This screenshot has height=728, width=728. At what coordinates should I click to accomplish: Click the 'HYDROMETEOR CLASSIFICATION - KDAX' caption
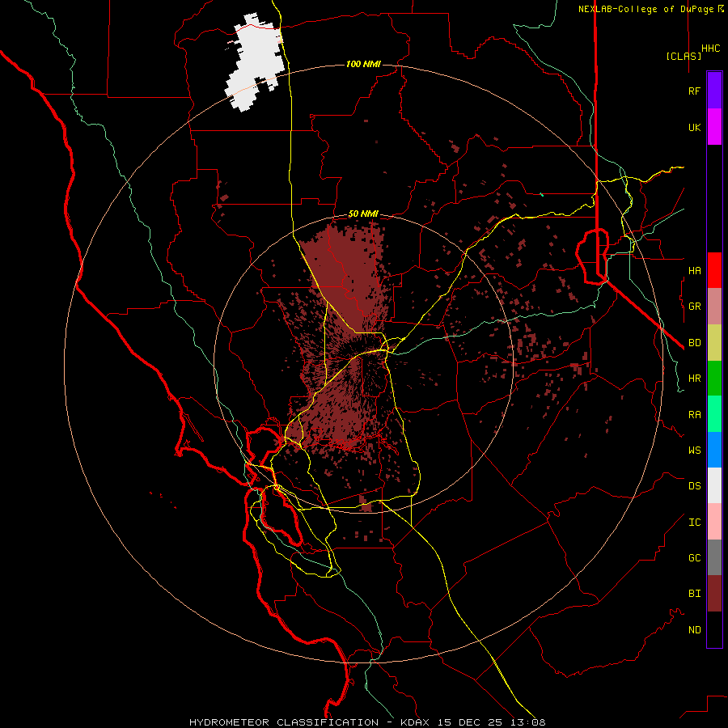point(309,722)
